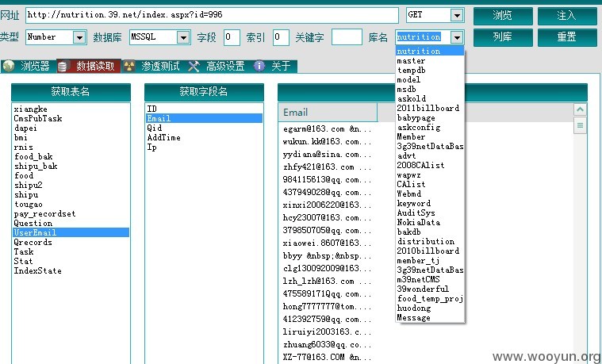Open the 渗透测试 tab
The image size is (602, 364).
click(155, 66)
